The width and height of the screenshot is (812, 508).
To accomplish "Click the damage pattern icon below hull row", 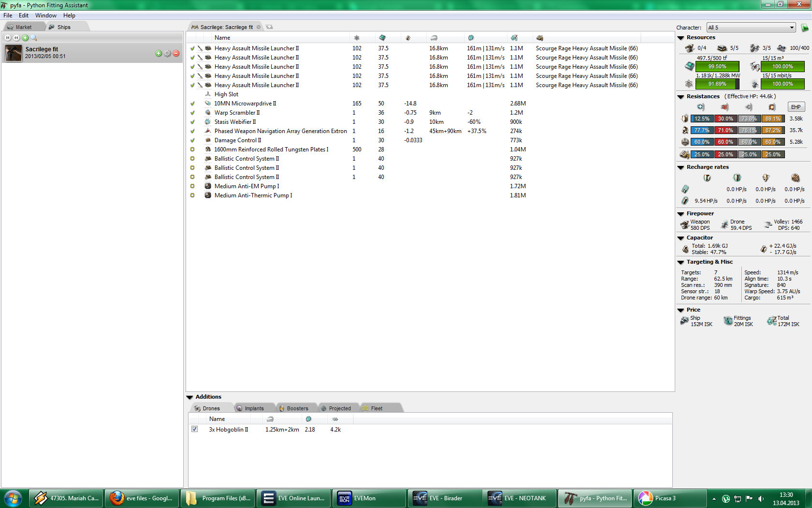I will pyautogui.click(x=684, y=154).
